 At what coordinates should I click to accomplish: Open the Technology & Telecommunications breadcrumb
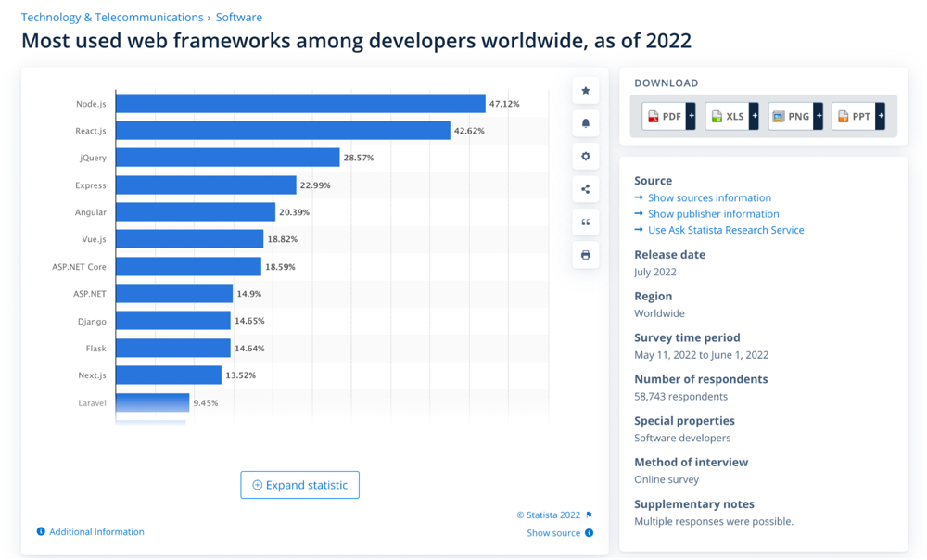[x=112, y=17]
